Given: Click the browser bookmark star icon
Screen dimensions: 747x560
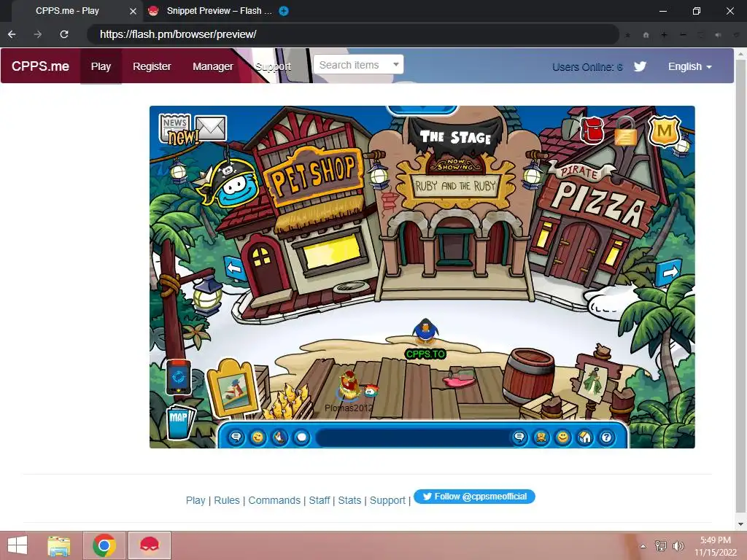Looking at the screenshot, I should click(628, 35).
